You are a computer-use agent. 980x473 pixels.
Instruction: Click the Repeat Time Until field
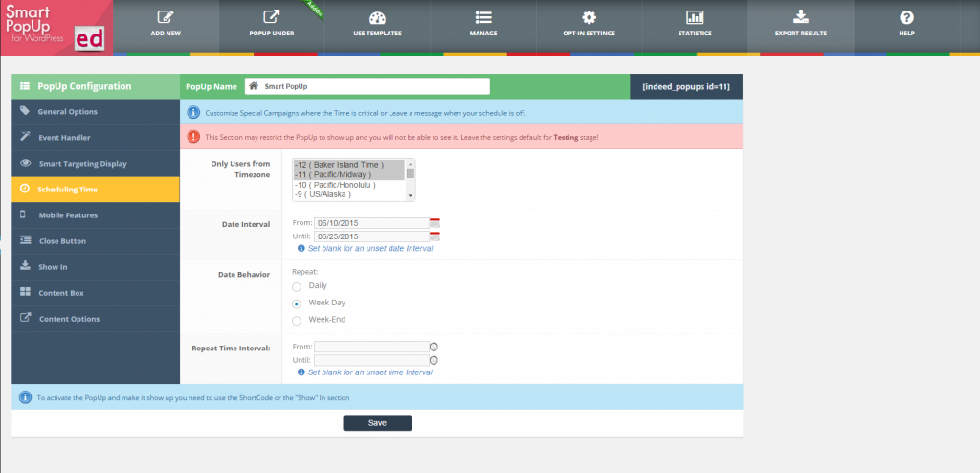(372, 360)
